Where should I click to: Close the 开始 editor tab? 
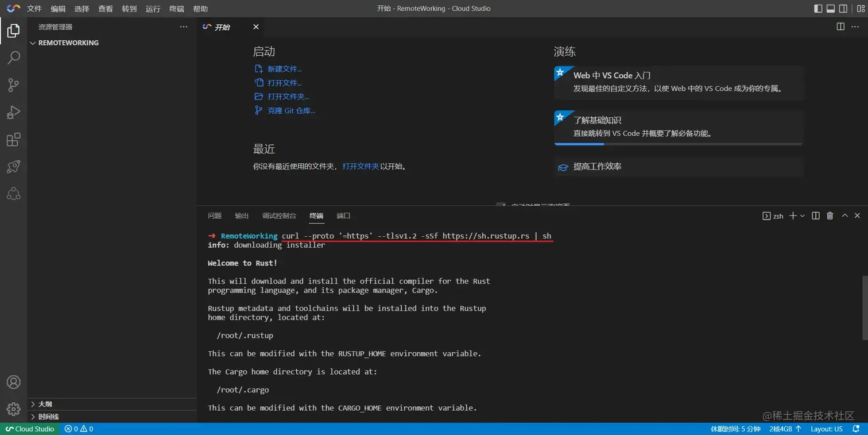pyautogui.click(x=256, y=27)
